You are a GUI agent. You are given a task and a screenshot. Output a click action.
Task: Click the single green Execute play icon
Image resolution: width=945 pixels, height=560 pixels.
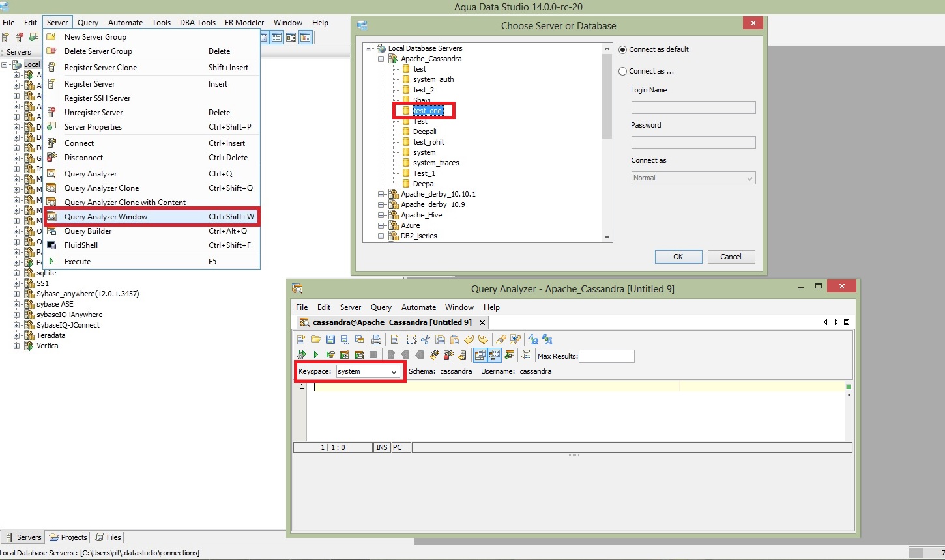tap(315, 355)
